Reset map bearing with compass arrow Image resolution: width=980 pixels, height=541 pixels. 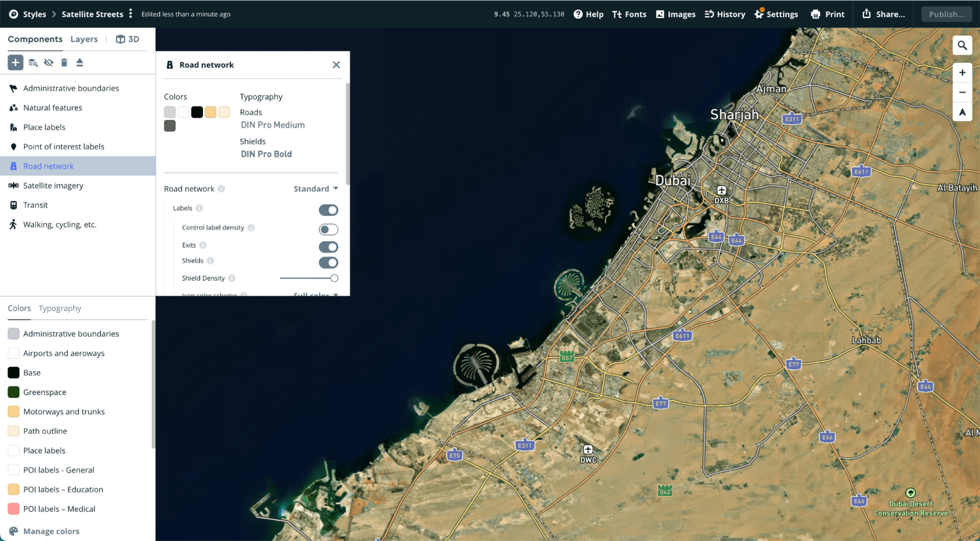[x=962, y=112]
